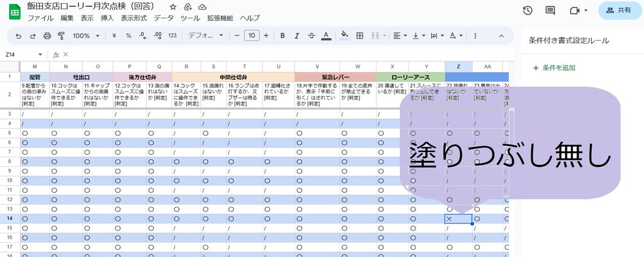Check the cloud save status icon

[x=202, y=7]
